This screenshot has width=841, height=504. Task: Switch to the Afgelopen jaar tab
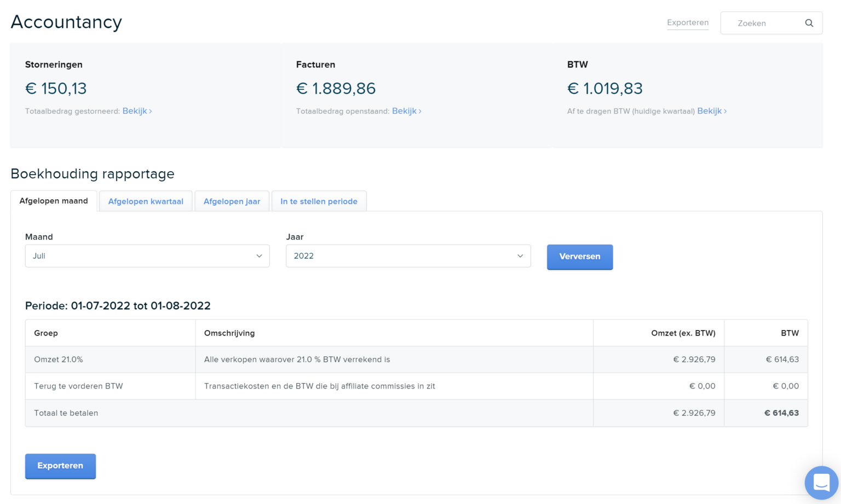[232, 201]
